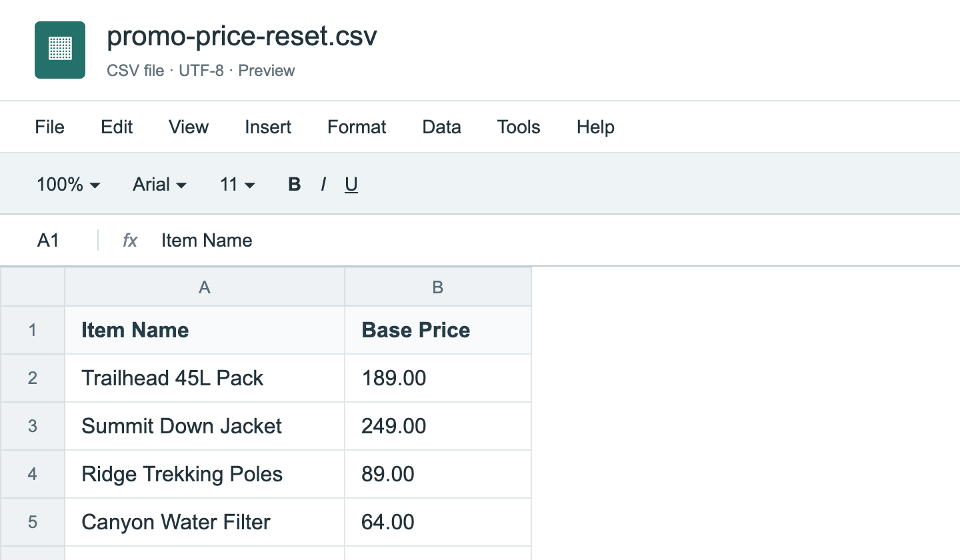Viewport: 960px width, 560px height.
Task: Open the 100% zoom dropdown
Action: click(68, 184)
